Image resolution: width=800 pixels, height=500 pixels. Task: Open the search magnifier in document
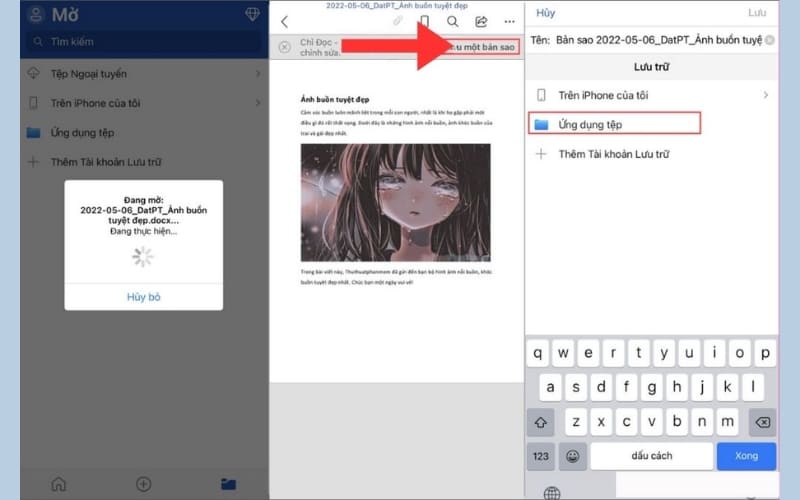(x=452, y=21)
